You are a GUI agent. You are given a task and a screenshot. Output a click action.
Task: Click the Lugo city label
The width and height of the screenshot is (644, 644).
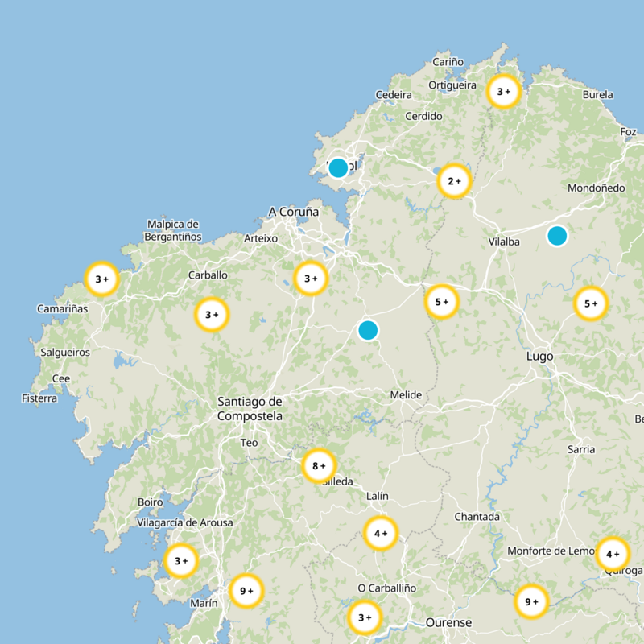coord(539,356)
